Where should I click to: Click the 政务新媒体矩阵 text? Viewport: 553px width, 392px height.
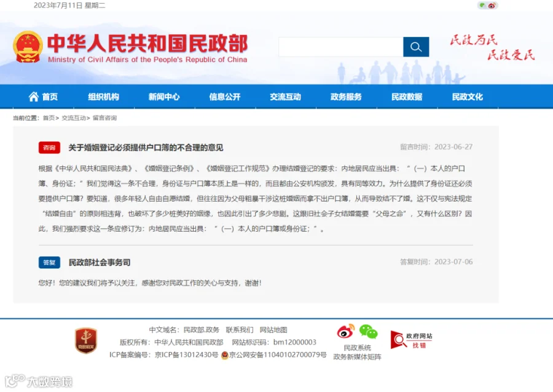[357, 357]
